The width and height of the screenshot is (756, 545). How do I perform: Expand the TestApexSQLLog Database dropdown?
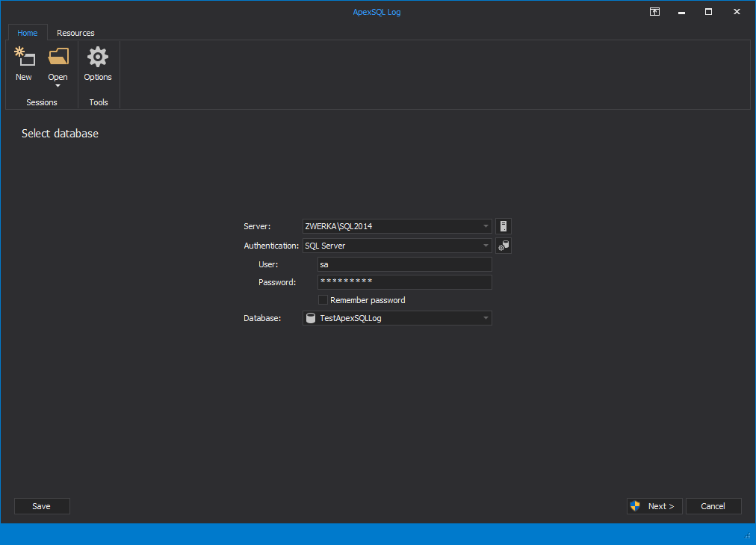click(x=485, y=317)
